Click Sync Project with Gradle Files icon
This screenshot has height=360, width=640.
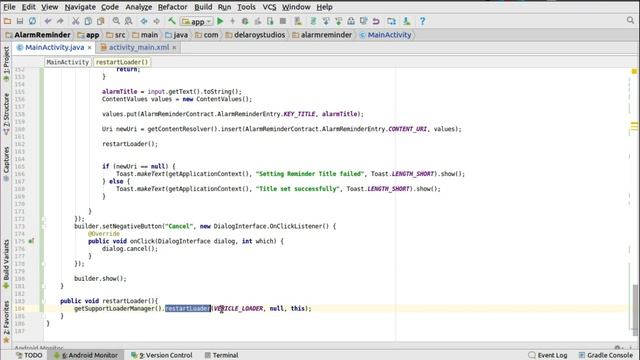[x=313, y=21]
